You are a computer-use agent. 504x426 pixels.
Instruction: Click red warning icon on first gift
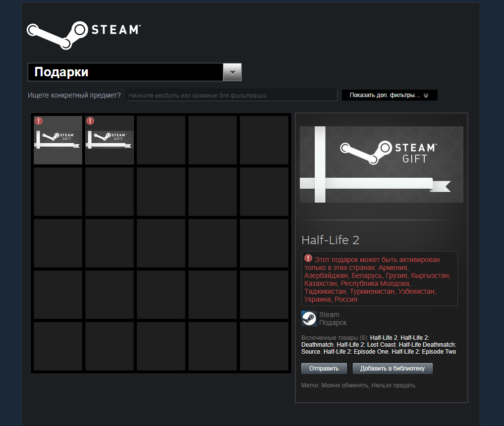(39, 121)
